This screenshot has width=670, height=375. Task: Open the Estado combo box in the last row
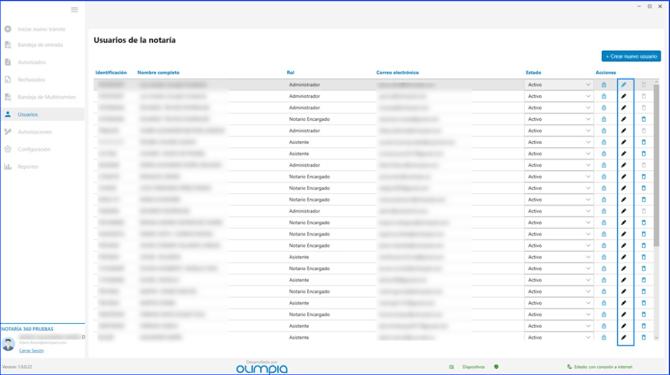coord(558,337)
